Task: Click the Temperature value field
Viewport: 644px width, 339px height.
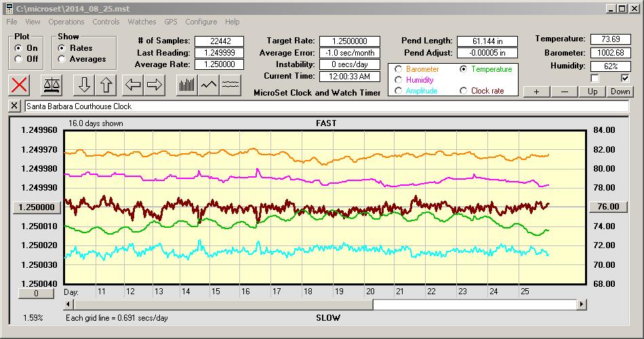Action: coord(610,39)
